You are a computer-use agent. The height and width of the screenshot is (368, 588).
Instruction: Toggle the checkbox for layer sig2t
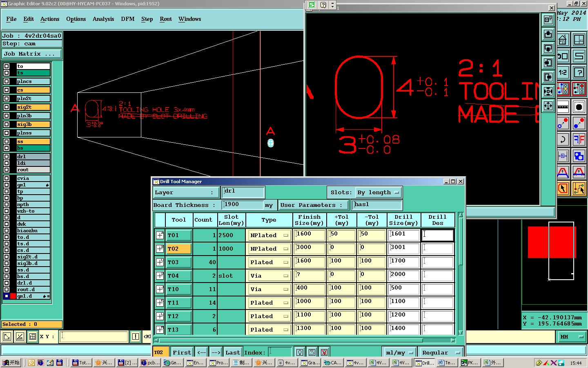point(7,107)
